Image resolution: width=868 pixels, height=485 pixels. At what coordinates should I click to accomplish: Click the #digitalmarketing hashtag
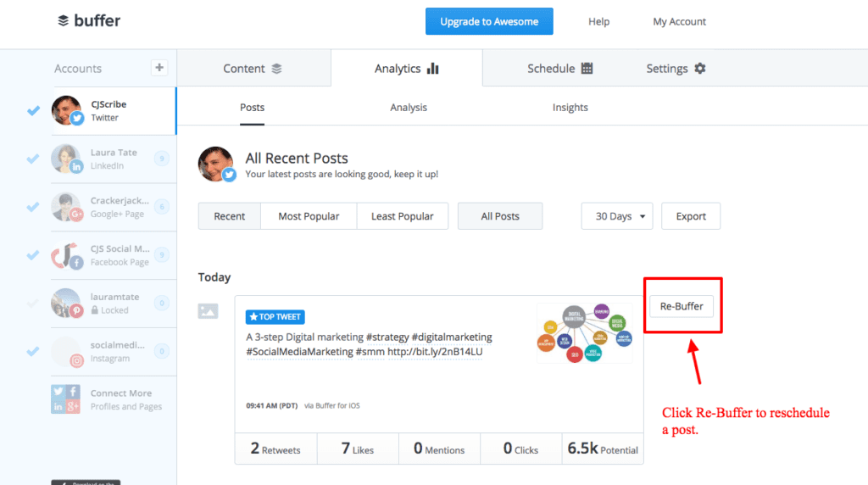pos(452,337)
